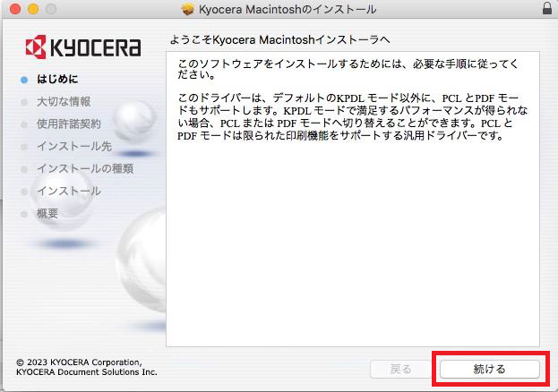Click the KYOCERA copyright notice text
Screen dimensions: 558x392
[x=86, y=366]
